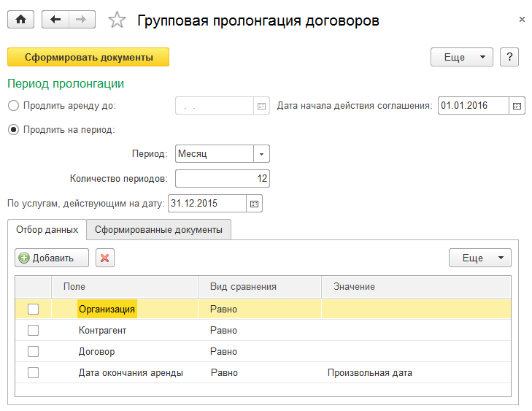Open calendar for agreement start date

point(517,106)
